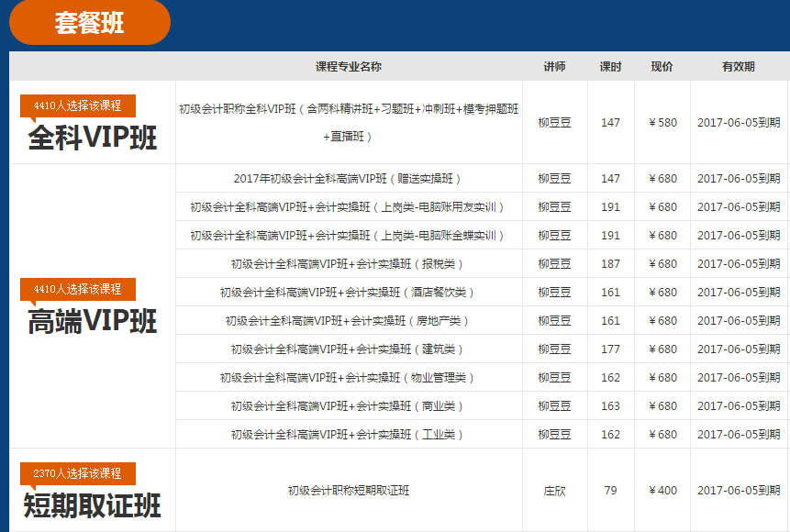
Task: Click 2017-06-05到期 in the 金蝶实训 row
Action: [739, 235]
